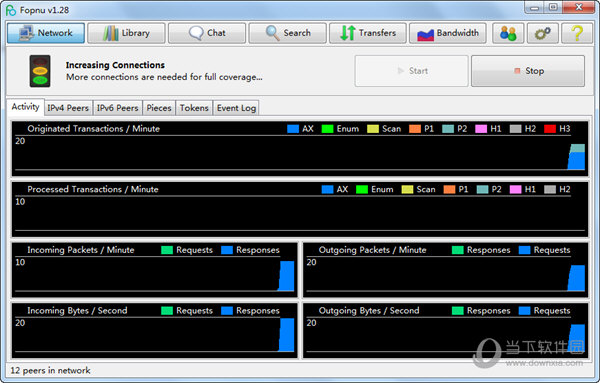This screenshot has width=600, height=383.
Task: Click the Originated Transactions graph spike
Action: click(x=577, y=157)
